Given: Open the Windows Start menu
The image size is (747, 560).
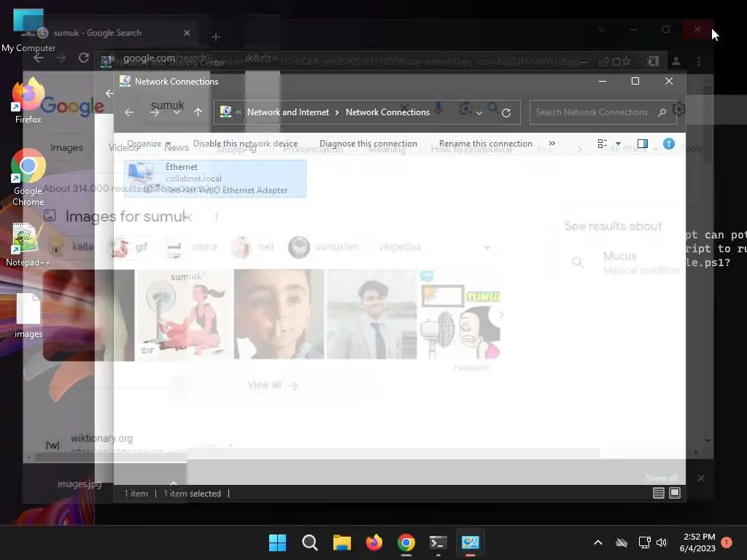Looking at the screenshot, I should click(277, 542).
